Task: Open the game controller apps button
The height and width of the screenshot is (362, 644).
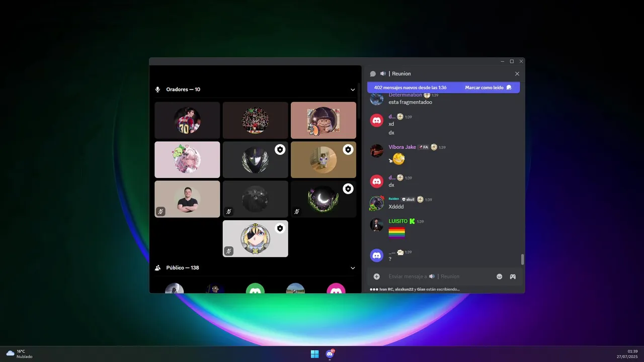Action: click(x=513, y=277)
